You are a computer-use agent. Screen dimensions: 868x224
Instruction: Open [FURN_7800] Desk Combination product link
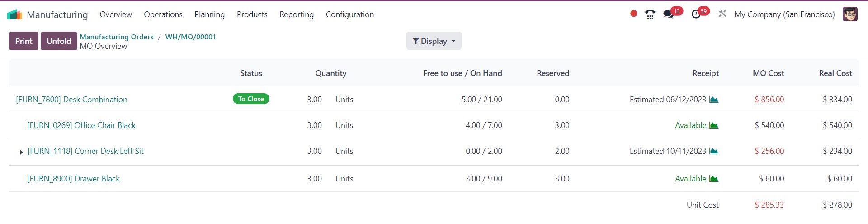point(72,100)
